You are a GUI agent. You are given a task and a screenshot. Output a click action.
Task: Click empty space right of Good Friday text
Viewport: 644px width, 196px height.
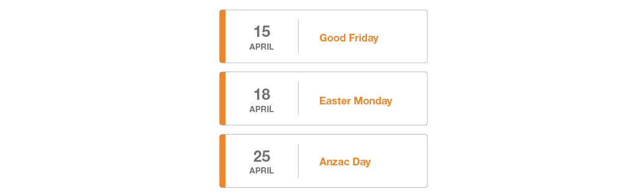(403, 37)
